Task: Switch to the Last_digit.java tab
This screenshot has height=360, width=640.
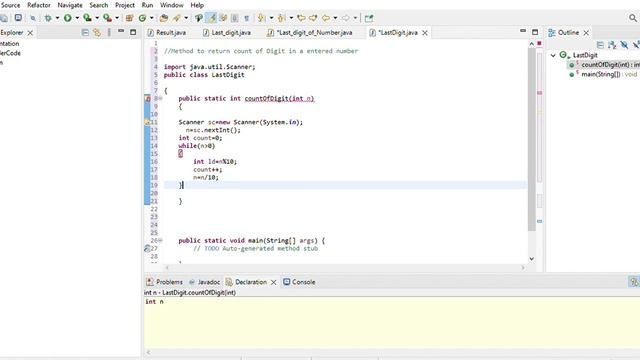Action: tap(227, 32)
